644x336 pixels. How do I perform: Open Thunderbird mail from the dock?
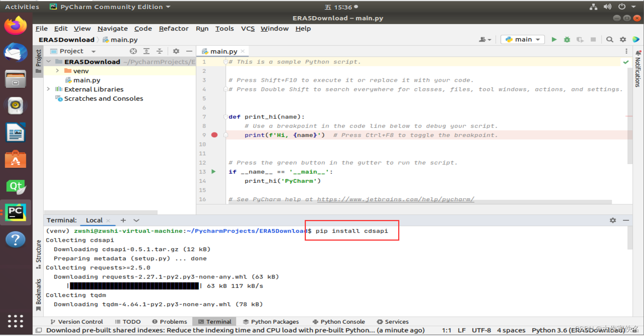15,52
